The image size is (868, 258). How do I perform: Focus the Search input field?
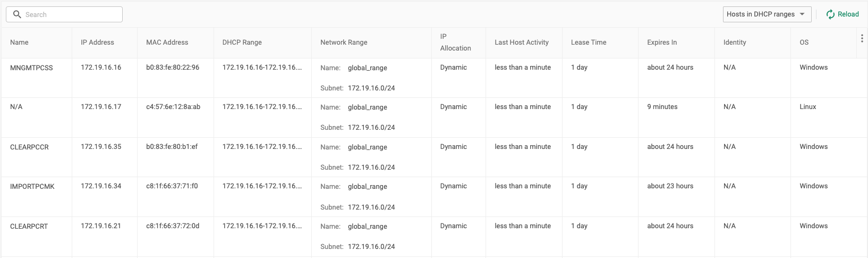coord(64,14)
